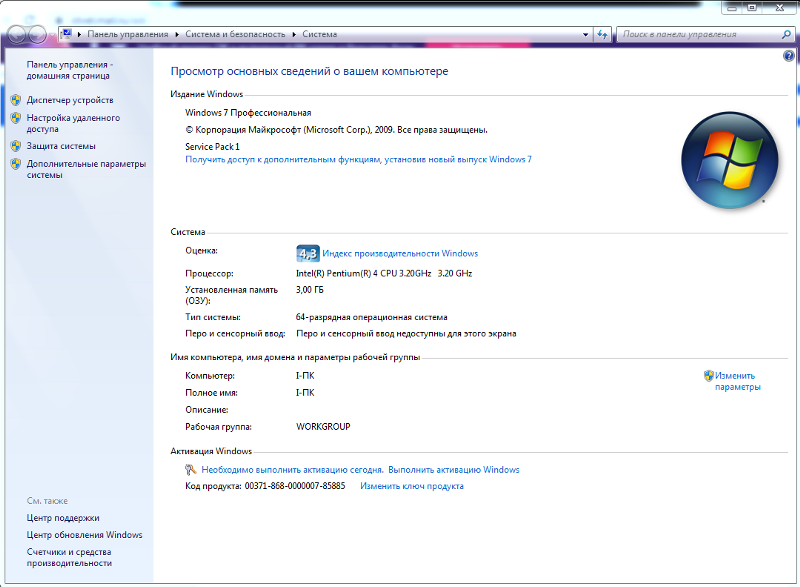
Task: Click the Forward navigation arrow button
Action: (37, 34)
